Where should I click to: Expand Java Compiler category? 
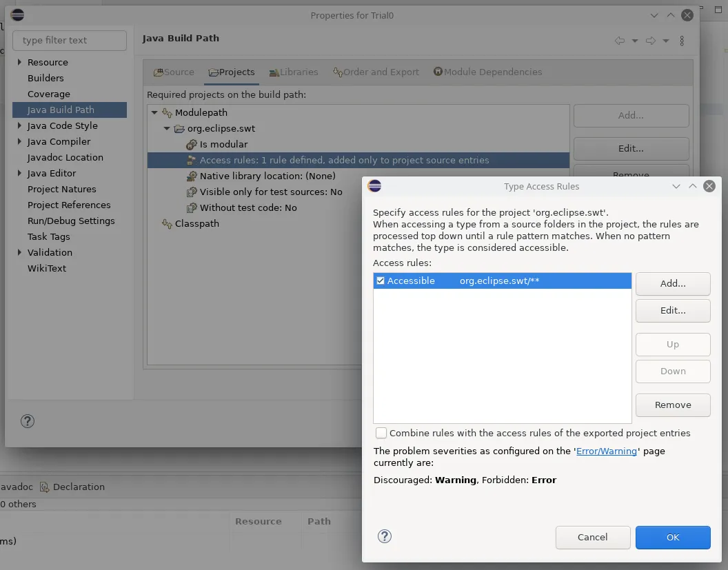tap(19, 141)
